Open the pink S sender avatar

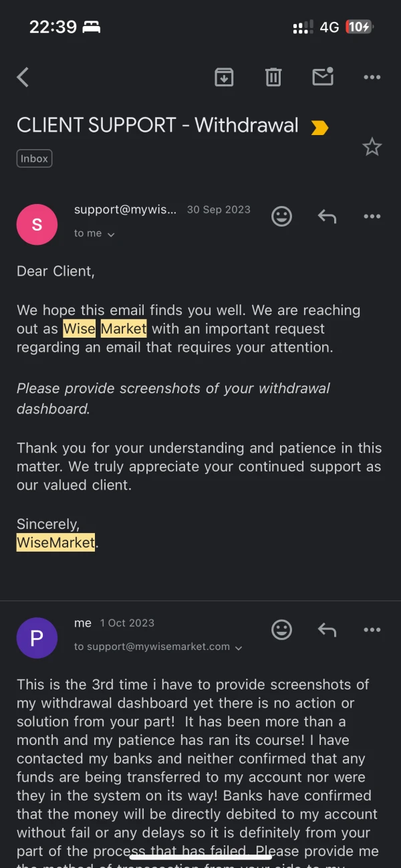click(37, 225)
